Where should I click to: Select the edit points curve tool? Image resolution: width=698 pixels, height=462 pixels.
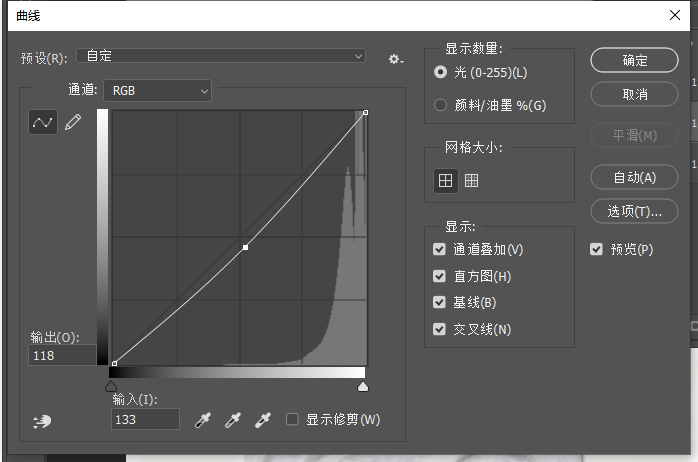[x=43, y=122]
